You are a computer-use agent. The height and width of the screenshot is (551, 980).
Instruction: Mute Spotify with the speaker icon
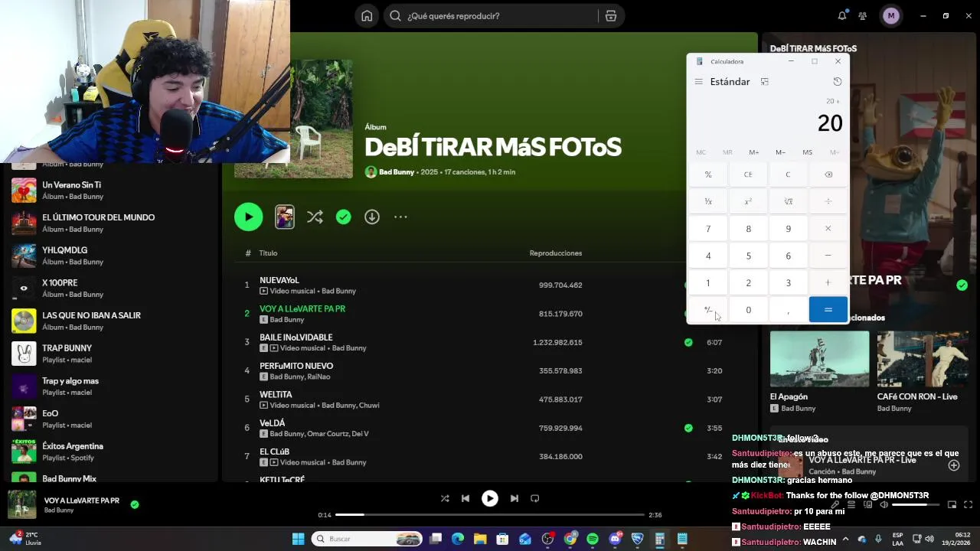click(884, 505)
